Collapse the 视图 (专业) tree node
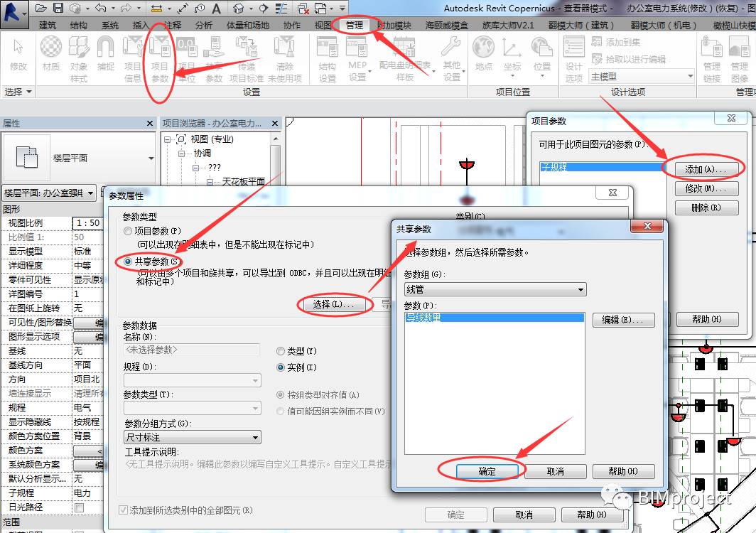The height and width of the screenshot is (533, 756). (167, 139)
